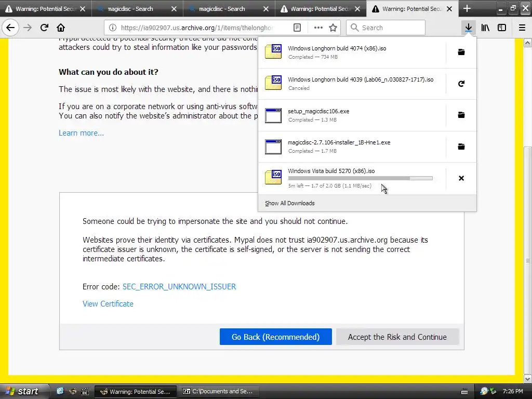Open magicdisc-2.7.106-installer_1B-Hne1.exe entry
This screenshot has width=532, height=399.
(352, 147)
